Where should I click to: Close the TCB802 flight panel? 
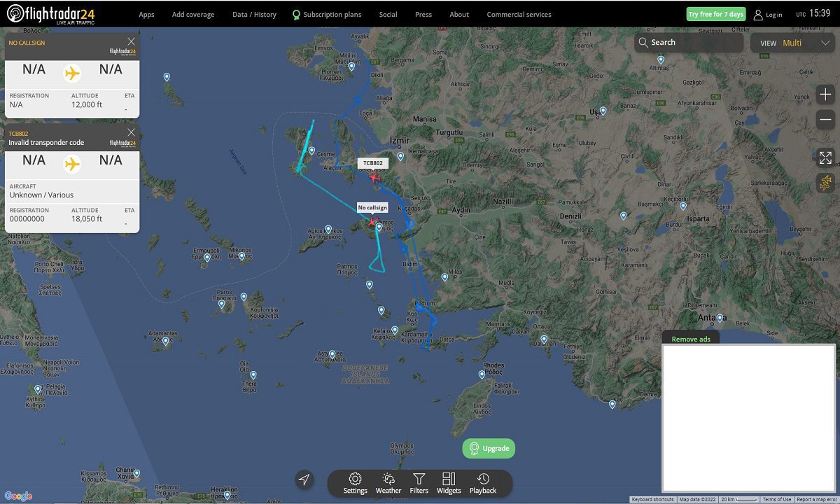[x=131, y=132]
